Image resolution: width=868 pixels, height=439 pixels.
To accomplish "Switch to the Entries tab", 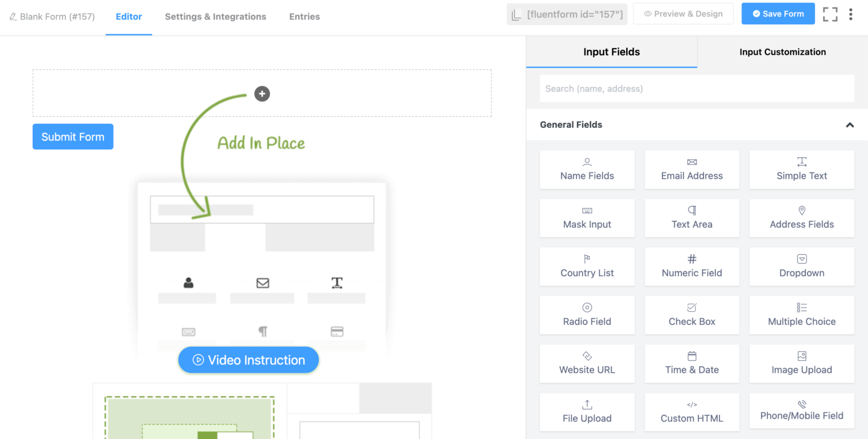I will (x=304, y=16).
